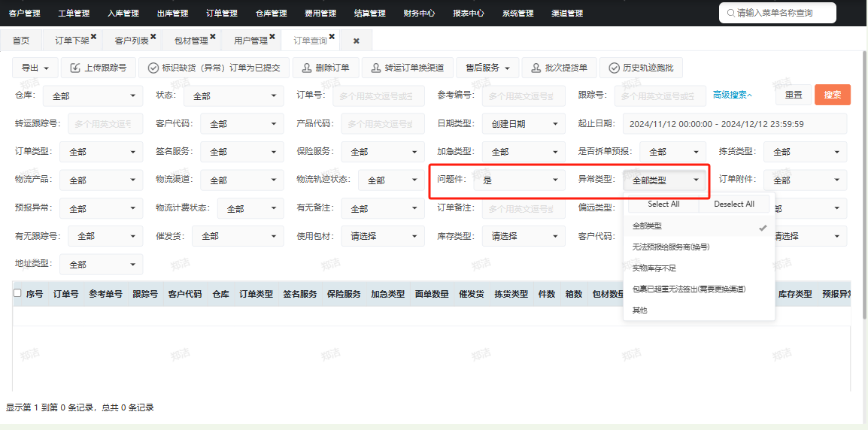Image resolution: width=868 pixels, height=430 pixels.
Task: Open the 保险服务 filter dropdown
Action: tap(383, 152)
